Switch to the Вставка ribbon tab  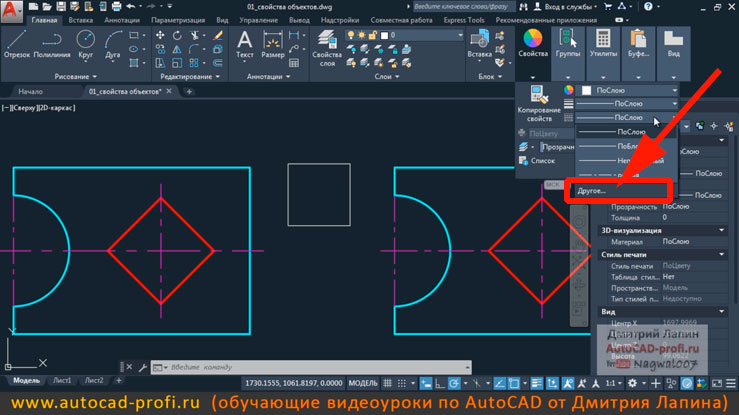tap(80, 20)
